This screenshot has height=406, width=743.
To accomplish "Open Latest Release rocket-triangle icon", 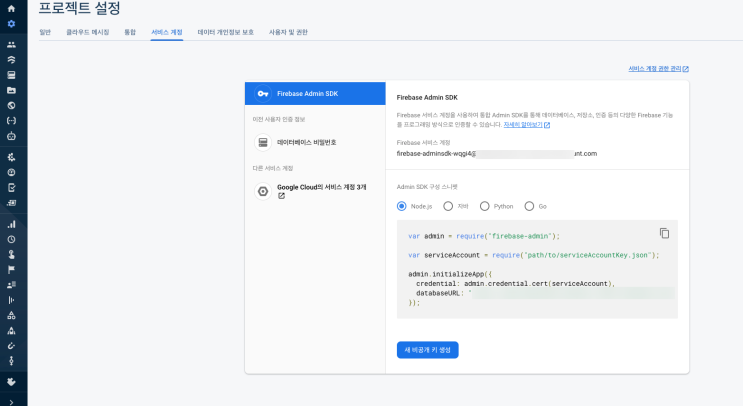I will pos(11,331).
